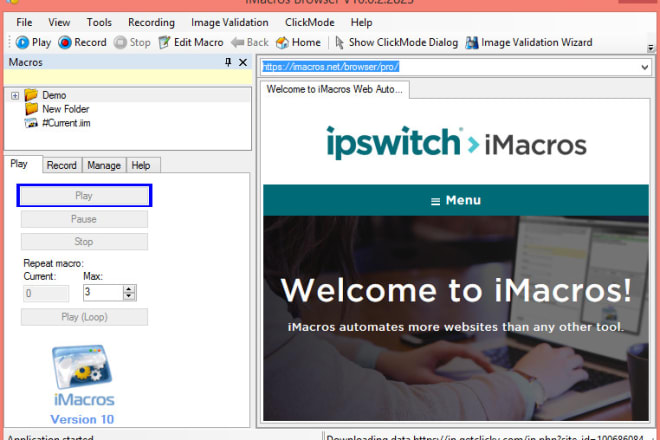This screenshot has height=440, width=660.
Task: Click the iMacros Version 10 logo
Action: (83, 385)
